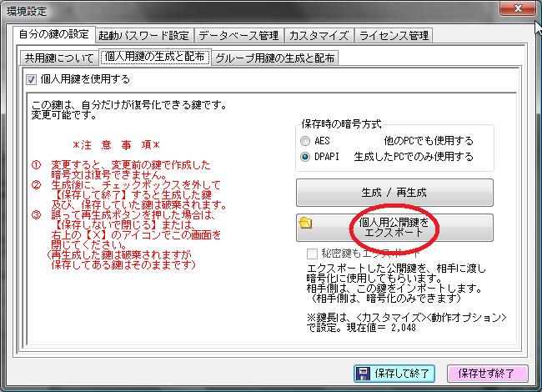
Task: Click the 生成 / 再生成 button
Action: click(394, 193)
